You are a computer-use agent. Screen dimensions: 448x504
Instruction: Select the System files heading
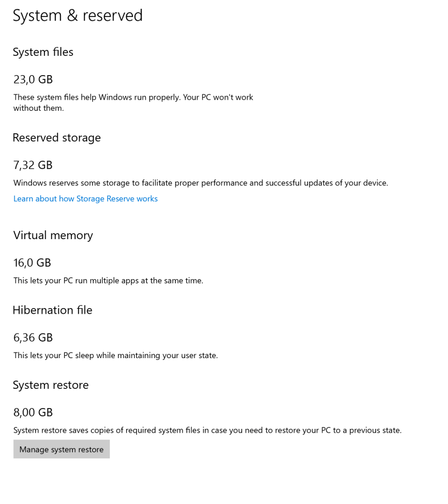(43, 52)
